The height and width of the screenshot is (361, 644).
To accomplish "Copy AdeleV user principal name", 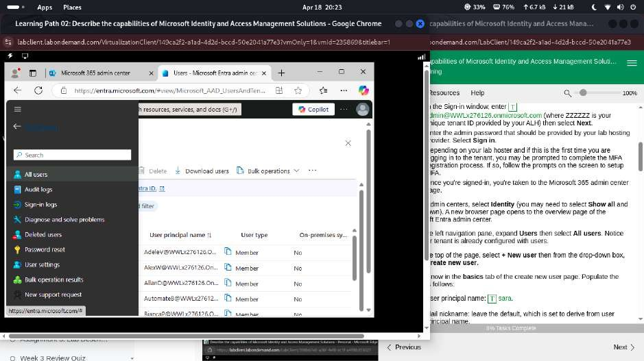I will [228, 252].
